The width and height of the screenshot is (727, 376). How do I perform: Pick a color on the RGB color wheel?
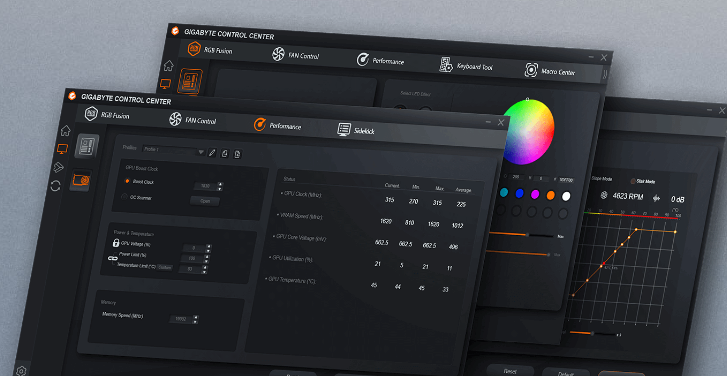(529, 132)
